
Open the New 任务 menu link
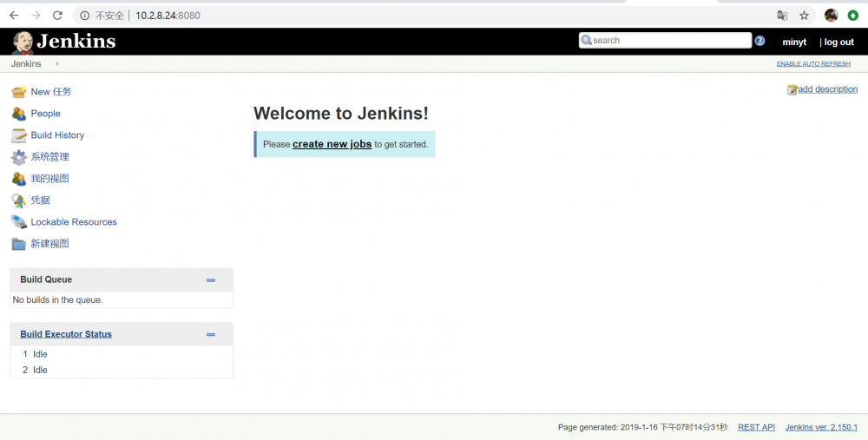[x=51, y=92]
